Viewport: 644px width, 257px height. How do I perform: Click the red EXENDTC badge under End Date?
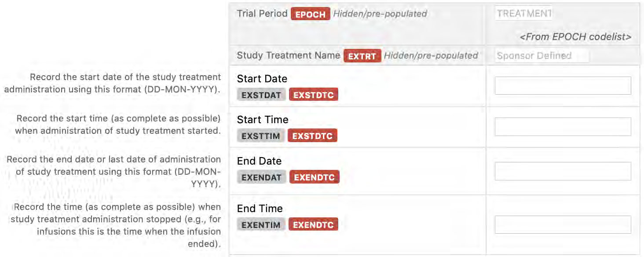click(314, 177)
